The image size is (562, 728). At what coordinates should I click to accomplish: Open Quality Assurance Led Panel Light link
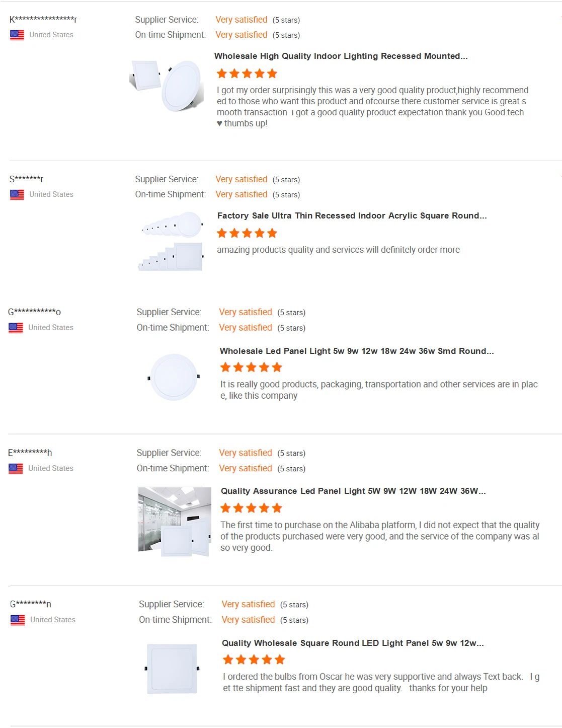[353, 491]
